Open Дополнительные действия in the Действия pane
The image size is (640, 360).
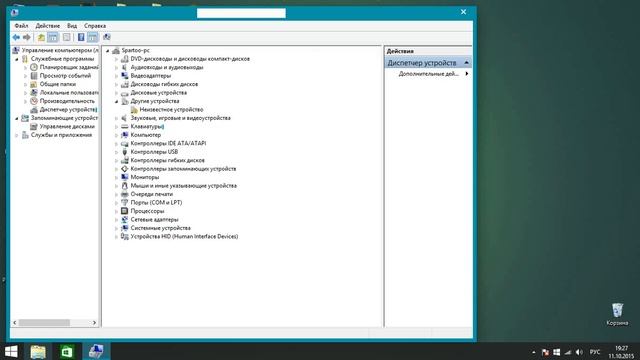pyautogui.click(x=429, y=74)
